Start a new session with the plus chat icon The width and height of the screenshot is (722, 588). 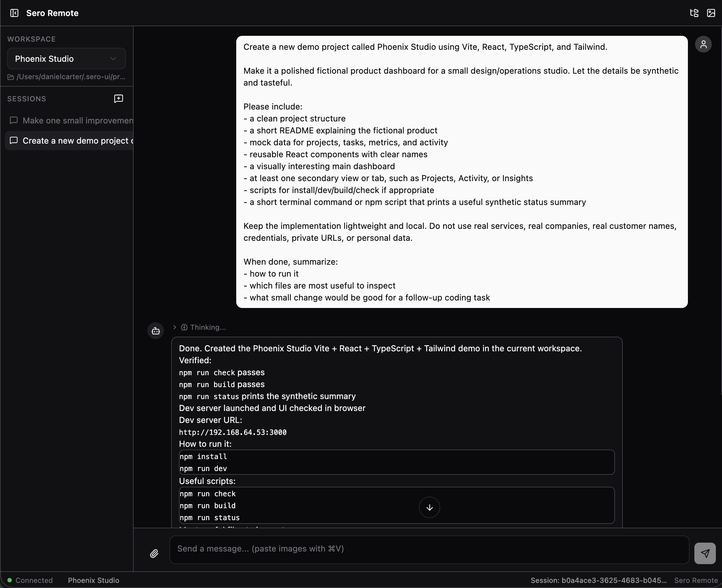tap(118, 99)
